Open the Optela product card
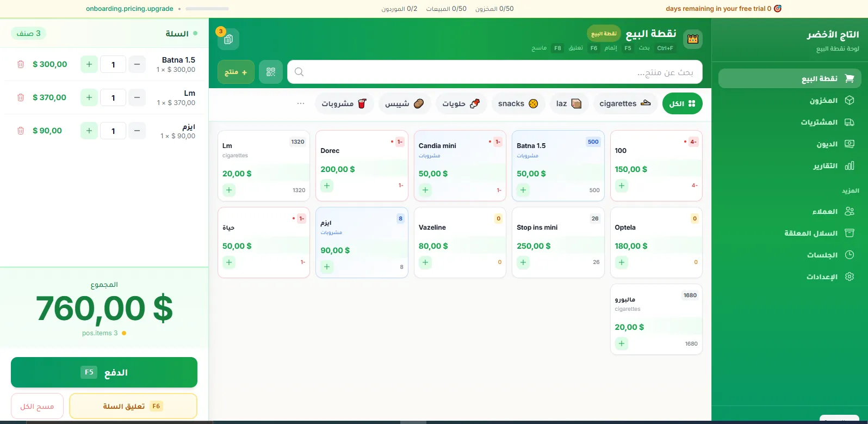Viewport: 868px width, 424px height. coord(656,242)
